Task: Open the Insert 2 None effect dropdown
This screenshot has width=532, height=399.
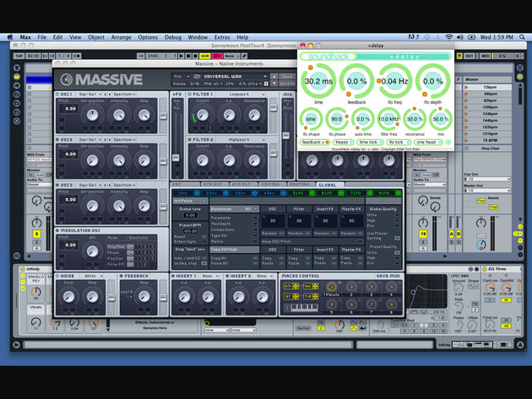Action: [x=264, y=276]
